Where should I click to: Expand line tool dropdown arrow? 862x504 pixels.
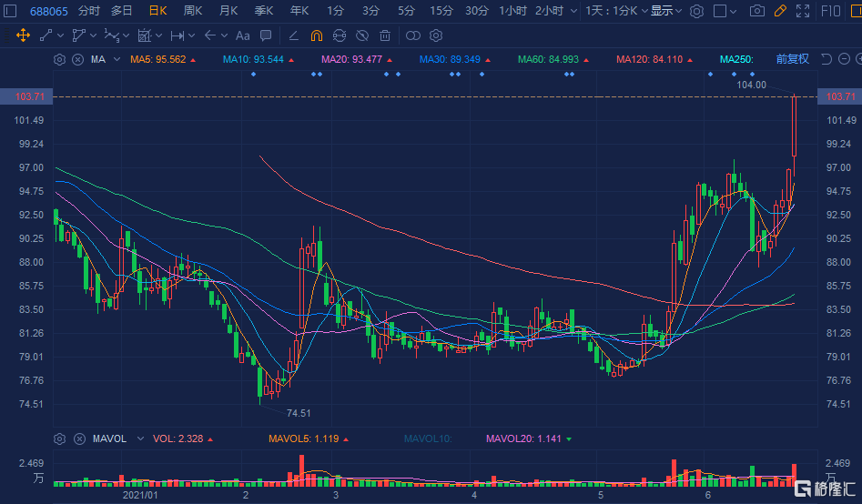[60, 35]
